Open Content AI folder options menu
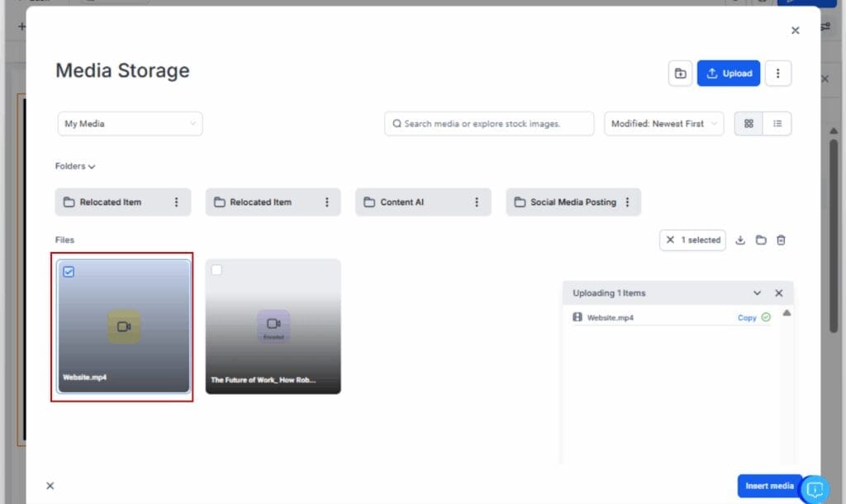 click(x=477, y=202)
